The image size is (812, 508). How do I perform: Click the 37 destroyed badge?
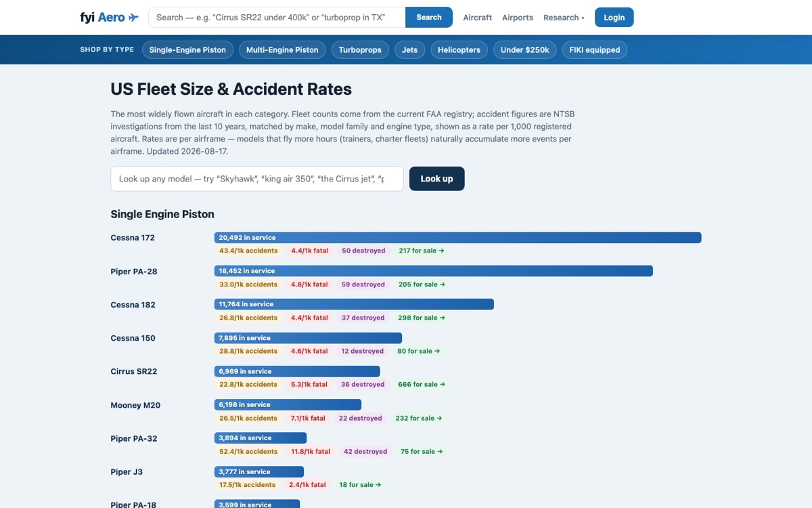(x=363, y=318)
